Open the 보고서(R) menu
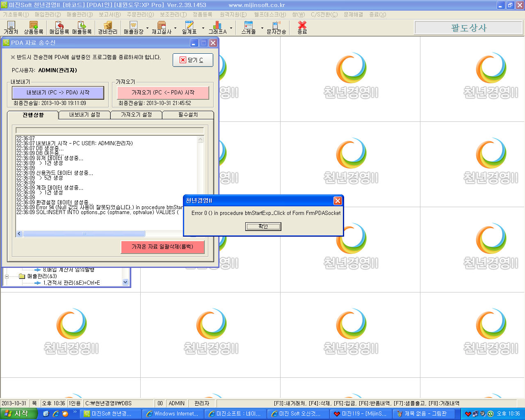 (110, 14)
